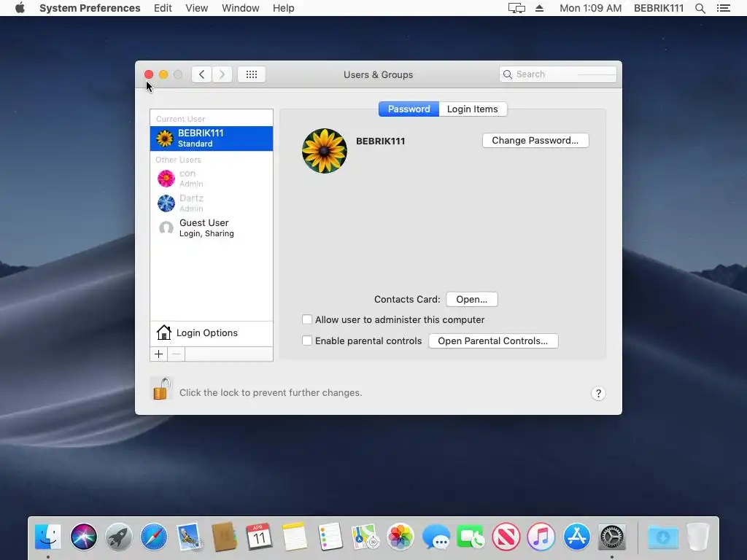Screen dimensions: 747x560
Task: Open Messages bubble icon in Dock
Action: click(x=436, y=537)
